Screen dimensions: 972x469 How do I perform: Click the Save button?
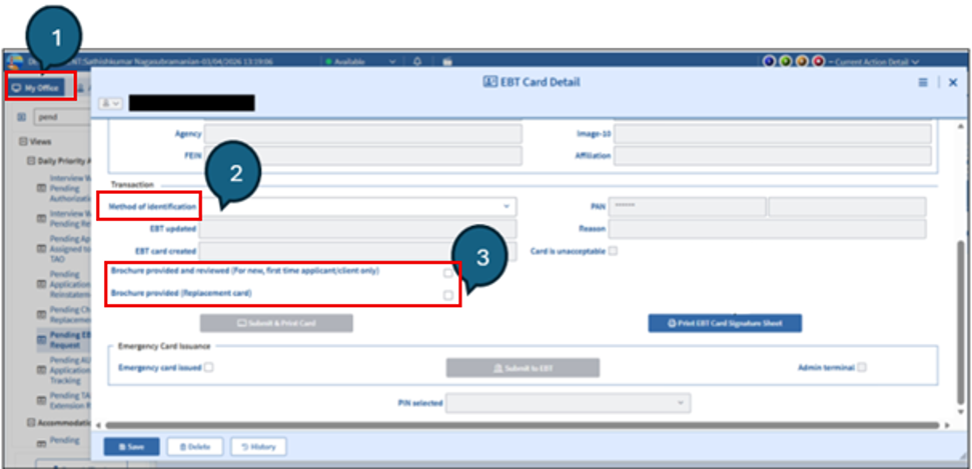(131, 447)
